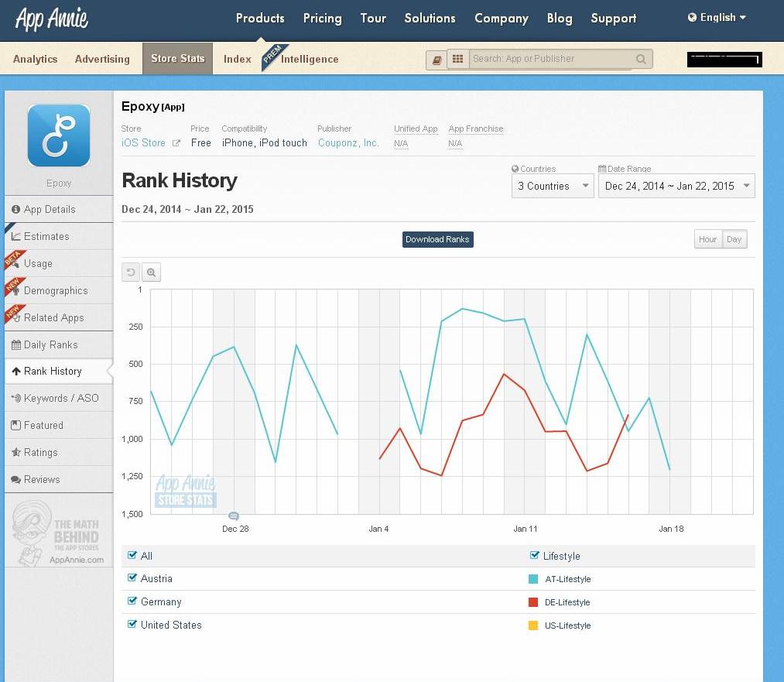Screen dimensions: 784x682
Task: Open App Details in sidebar
Action: click(x=59, y=210)
